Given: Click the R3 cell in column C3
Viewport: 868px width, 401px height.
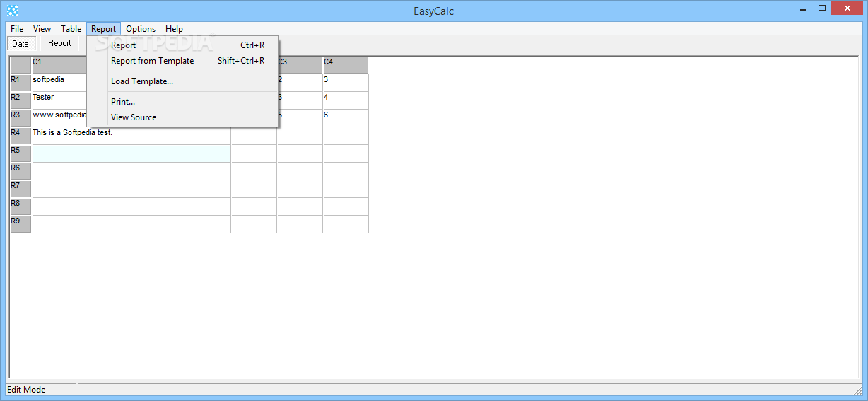Looking at the screenshot, I should pos(301,118).
